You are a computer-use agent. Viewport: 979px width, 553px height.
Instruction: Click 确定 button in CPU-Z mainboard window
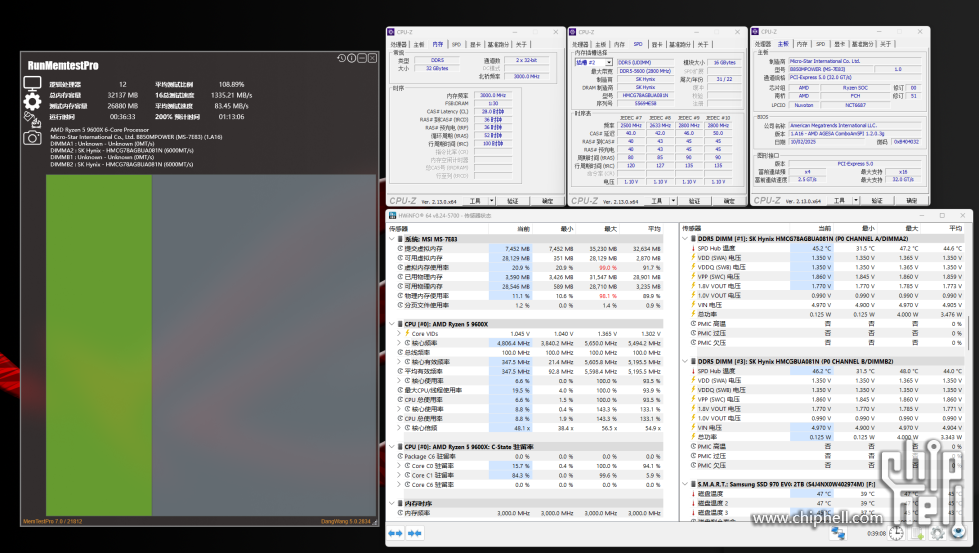912,200
